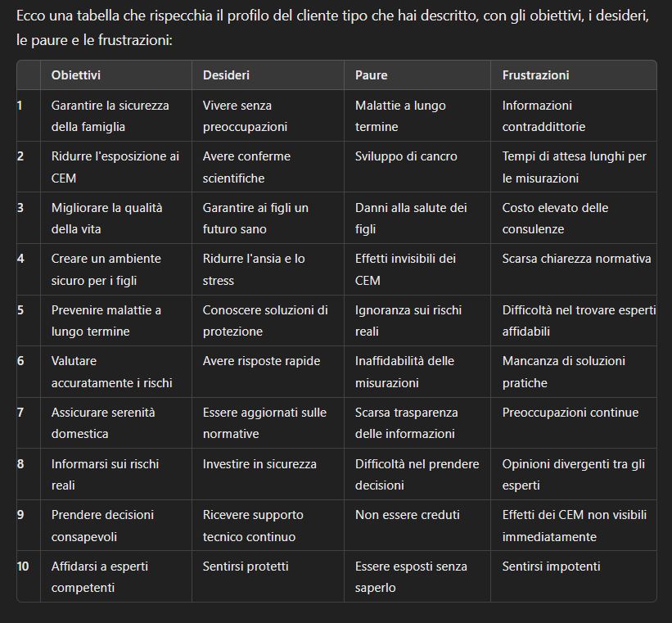Select the 'Preoccupazioni continue' cell

coord(570,413)
